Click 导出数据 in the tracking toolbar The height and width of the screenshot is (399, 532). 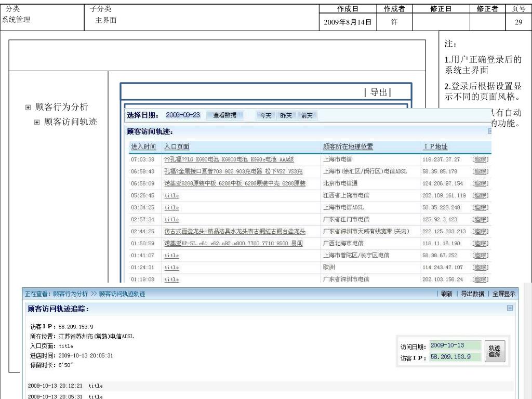point(472,294)
